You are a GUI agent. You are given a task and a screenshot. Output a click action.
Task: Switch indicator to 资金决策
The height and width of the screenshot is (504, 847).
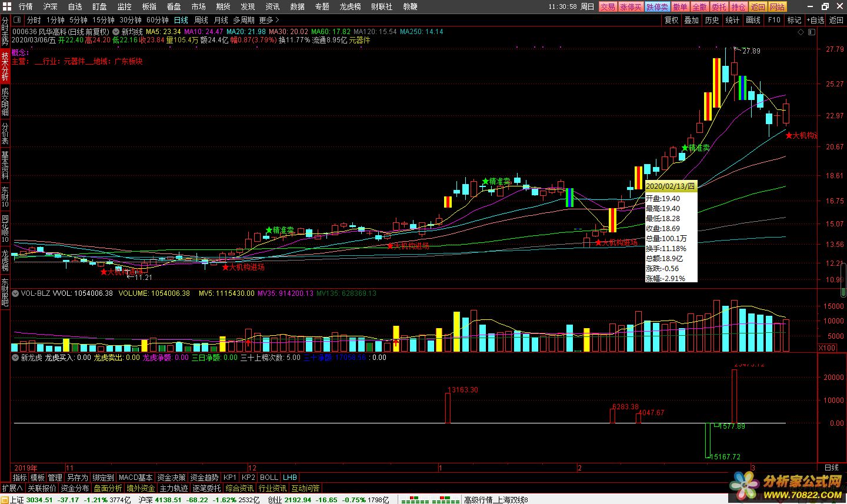pyautogui.click(x=171, y=478)
